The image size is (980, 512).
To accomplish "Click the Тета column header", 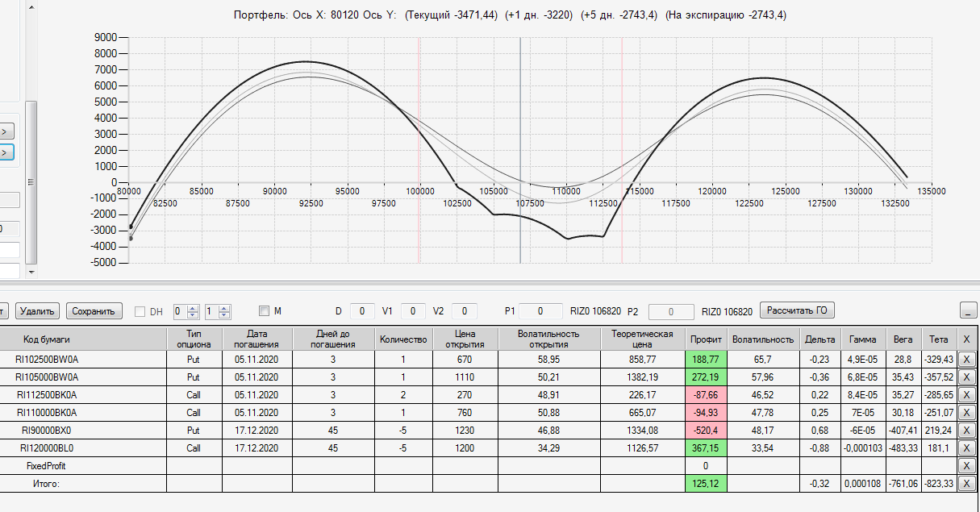I will (x=939, y=339).
